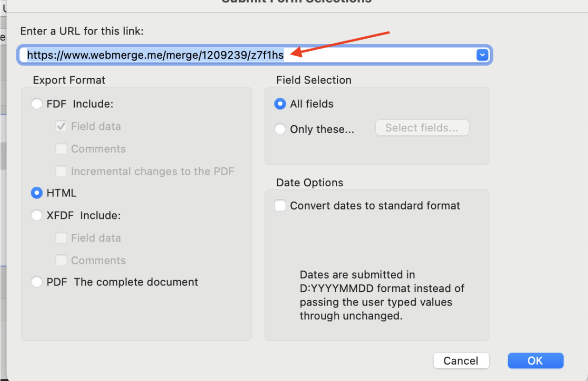The height and width of the screenshot is (381, 588).
Task: Select PDF The complete document option
Action: point(37,282)
